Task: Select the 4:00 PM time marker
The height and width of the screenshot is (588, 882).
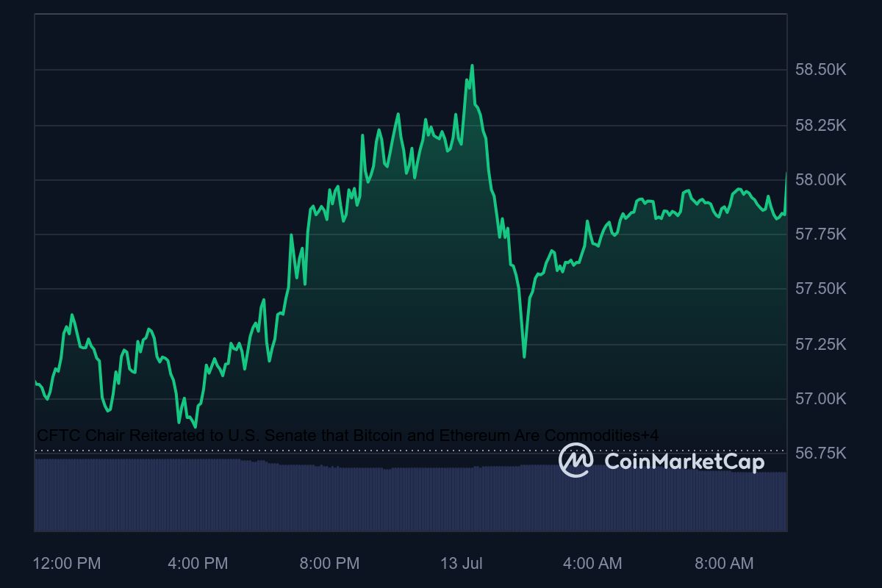Action: tap(198, 564)
